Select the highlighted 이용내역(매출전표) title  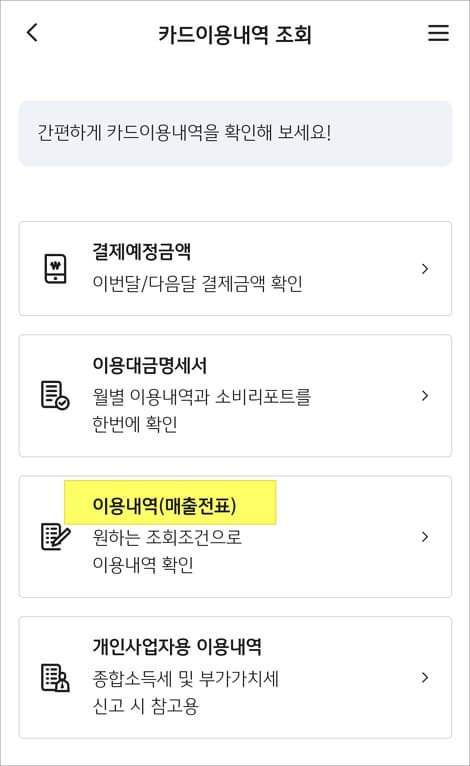click(x=165, y=506)
